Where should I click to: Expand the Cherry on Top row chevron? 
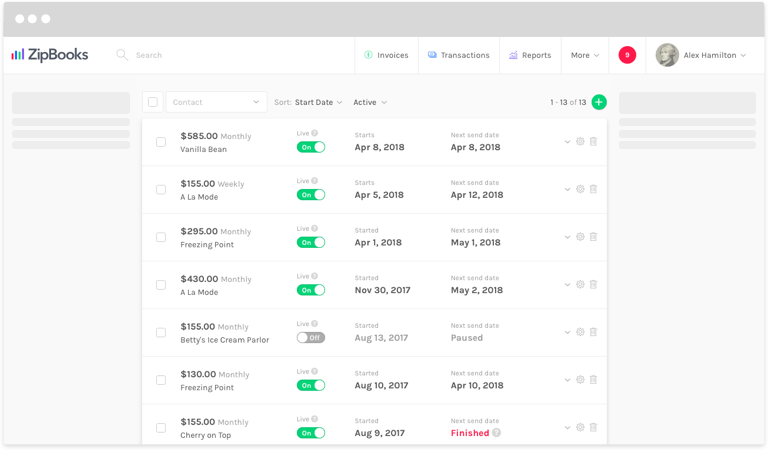tap(567, 427)
